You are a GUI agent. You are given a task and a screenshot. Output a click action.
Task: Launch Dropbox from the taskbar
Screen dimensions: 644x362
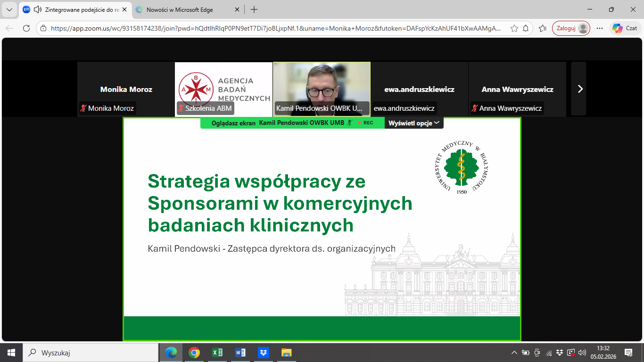[x=264, y=353]
